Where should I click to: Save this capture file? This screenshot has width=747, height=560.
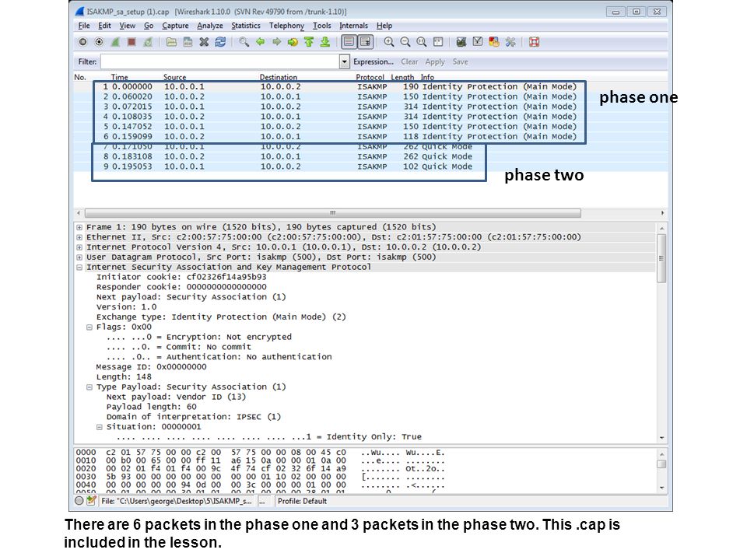click(188, 42)
